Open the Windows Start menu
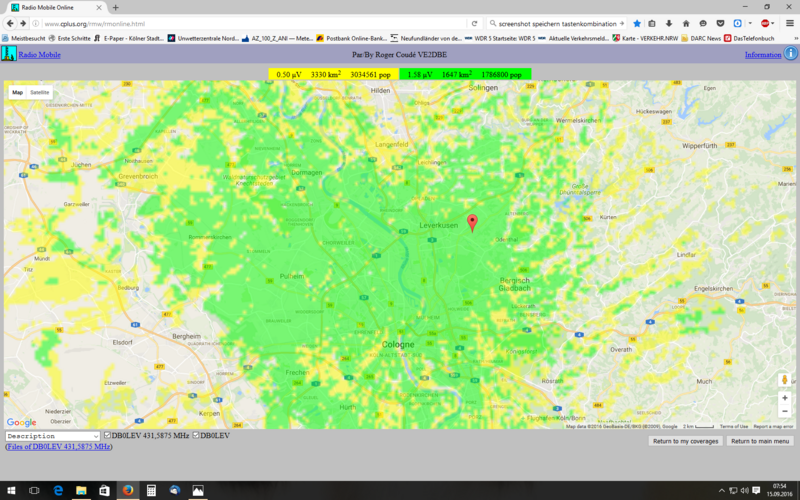 click(11, 490)
